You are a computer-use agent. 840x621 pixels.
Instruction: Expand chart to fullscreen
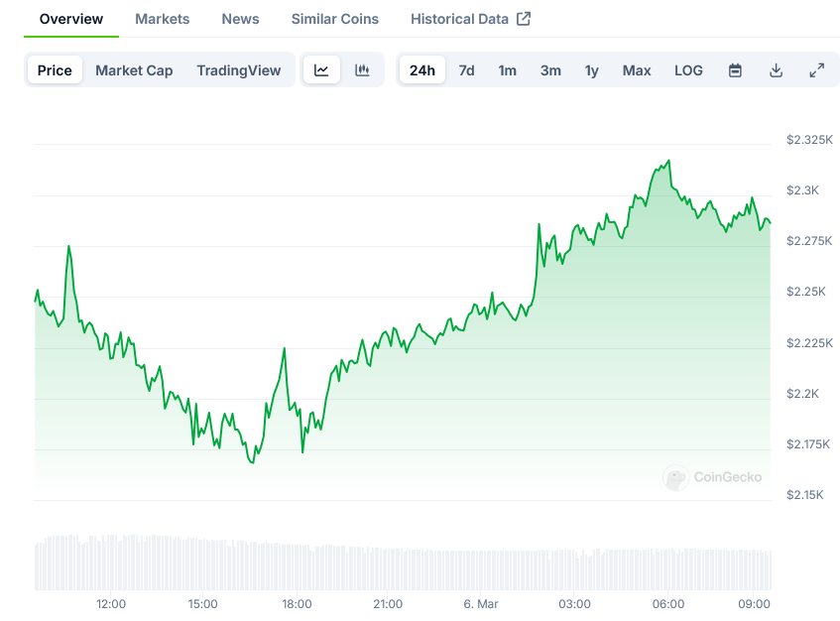pyautogui.click(x=816, y=70)
